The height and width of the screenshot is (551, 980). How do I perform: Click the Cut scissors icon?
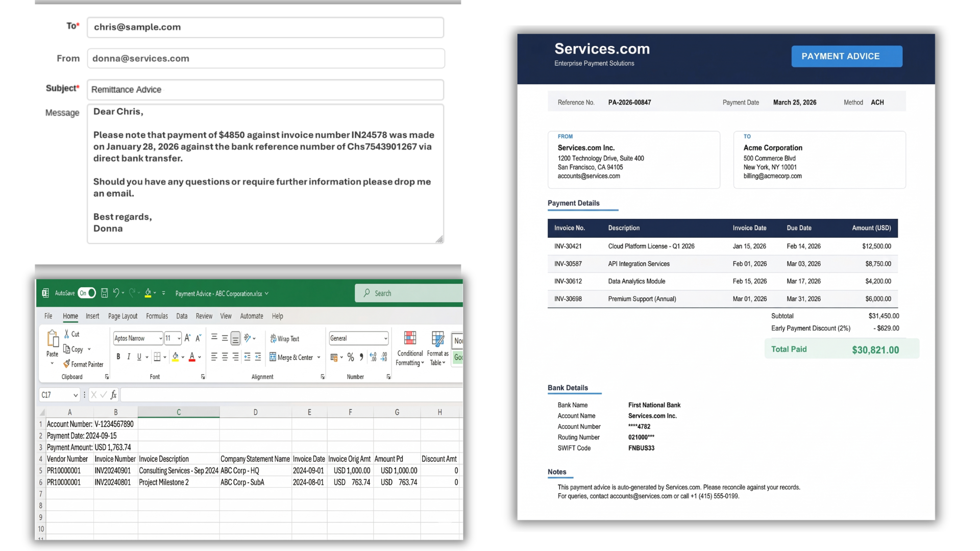[67, 334]
